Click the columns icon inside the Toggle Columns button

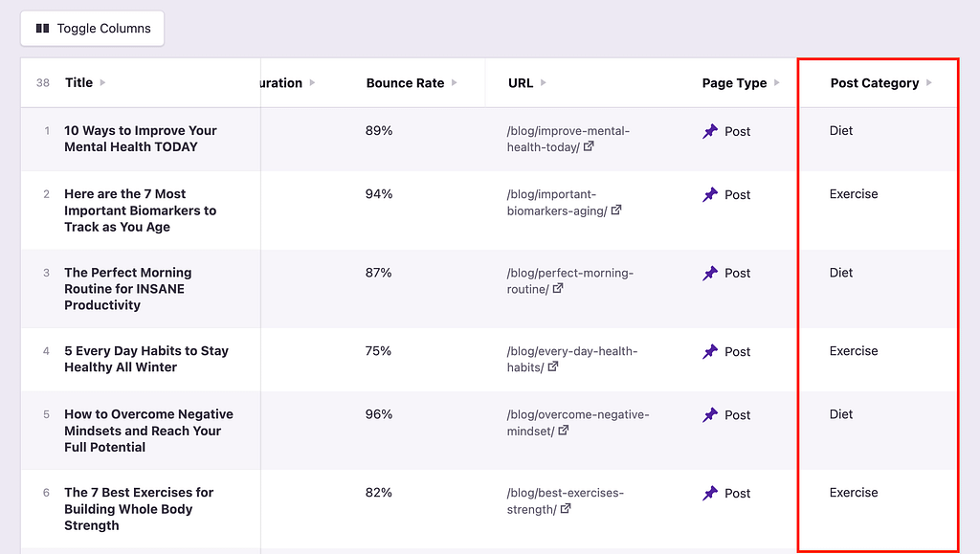click(x=42, y=28)
